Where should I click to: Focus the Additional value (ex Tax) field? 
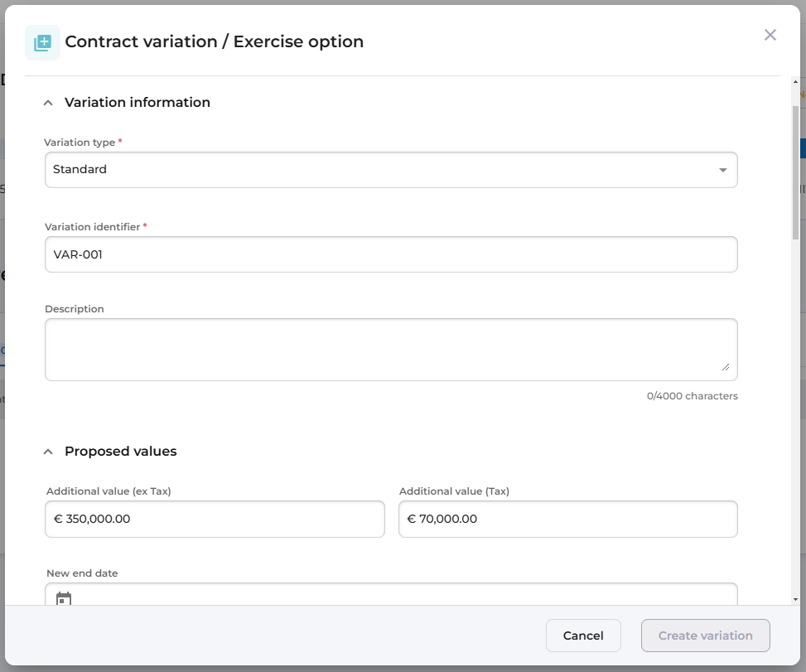[215, 519]
